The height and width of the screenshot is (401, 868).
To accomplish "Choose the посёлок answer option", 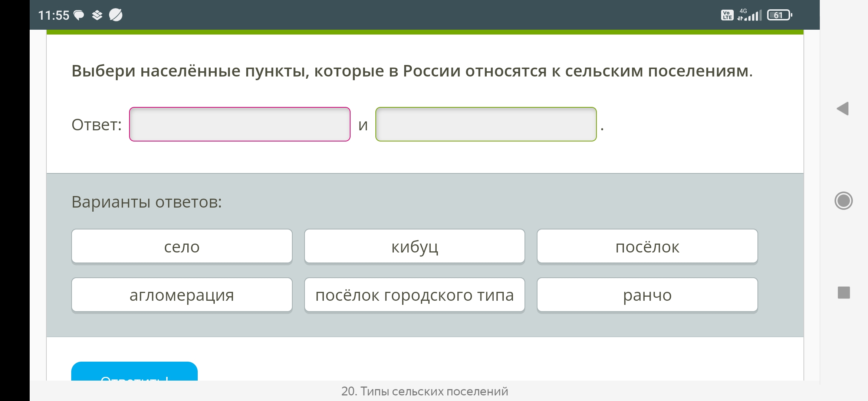I will tap(647, 246).
